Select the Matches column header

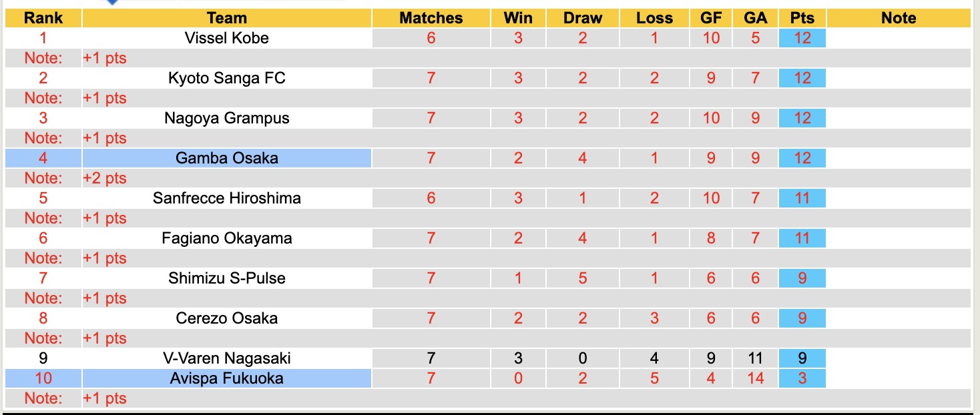click(431, 18)
